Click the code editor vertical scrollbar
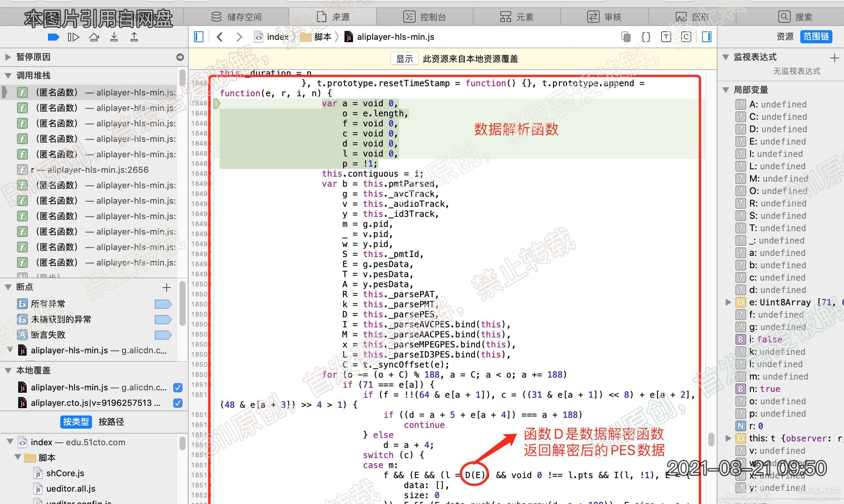 tap(711, 439)
